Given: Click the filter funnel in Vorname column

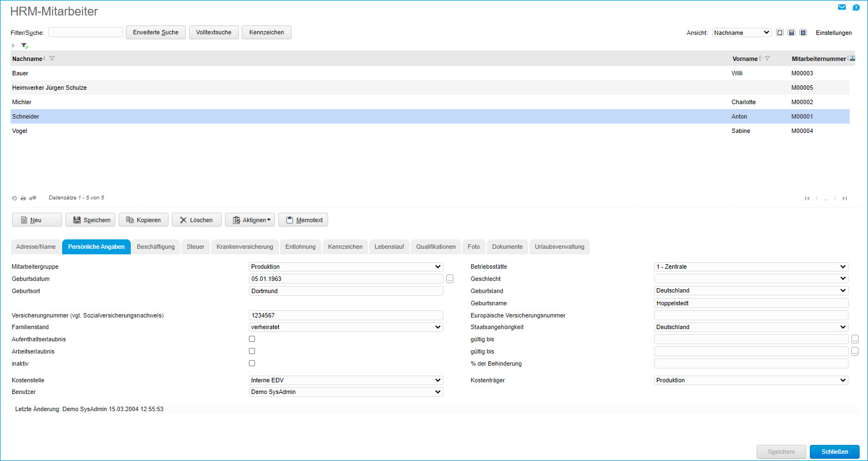Looking at the screenshot, I should [x=767, y=59].
